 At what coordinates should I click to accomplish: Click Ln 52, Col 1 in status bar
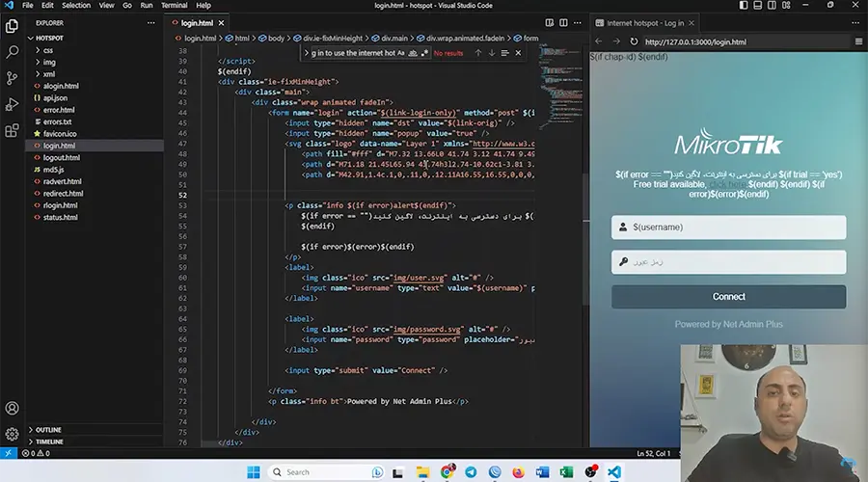click(x=653, y=453)
